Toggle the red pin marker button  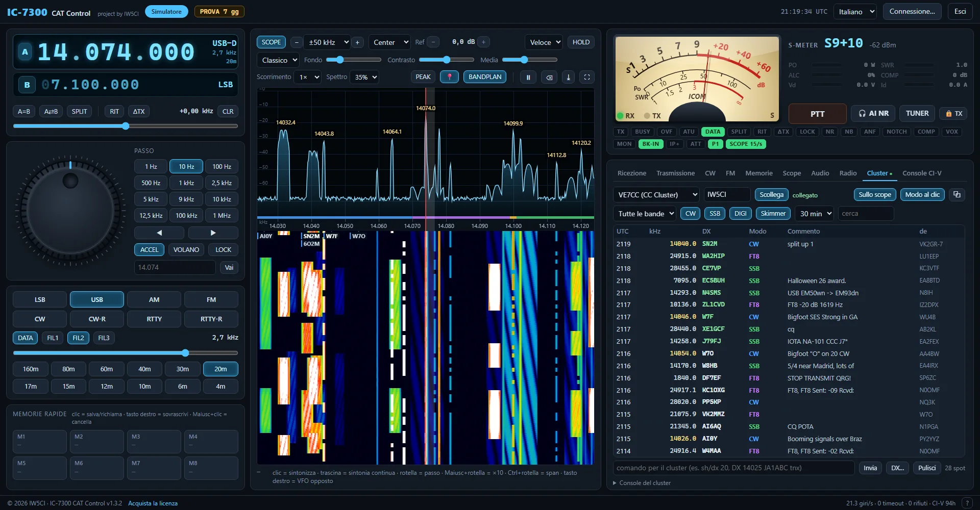[449, 77]
